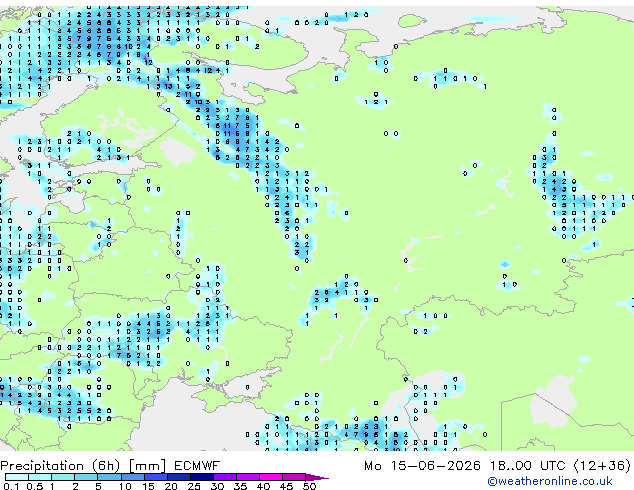Click the 0.1–0.5 mm palest legend swatch
634x490 pixels.
point(17,477)
